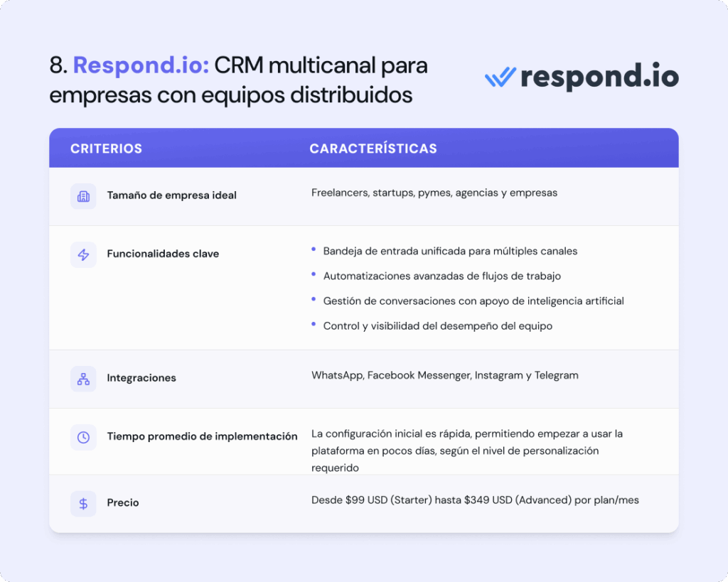Click the network diagram icon next to Integraciones
The height and width of the screenshot is (582, 728).
point(83,379)
